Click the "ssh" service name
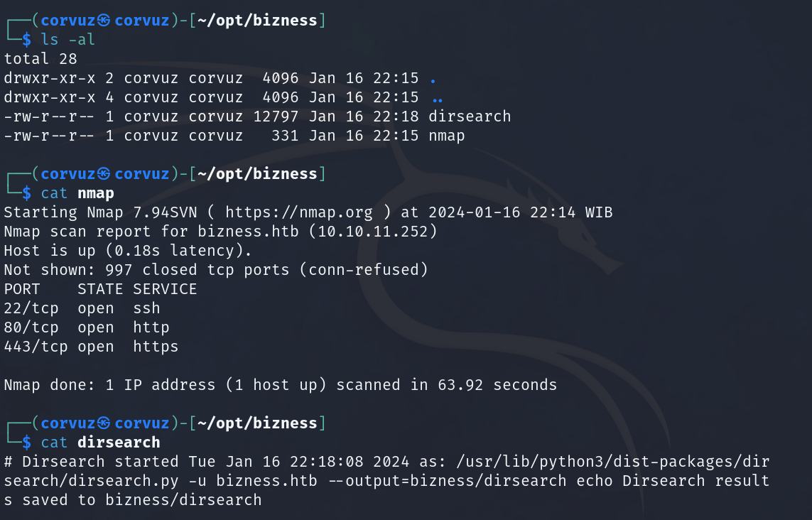This screenshot has width=812, height=520. [x=146, y=308]
